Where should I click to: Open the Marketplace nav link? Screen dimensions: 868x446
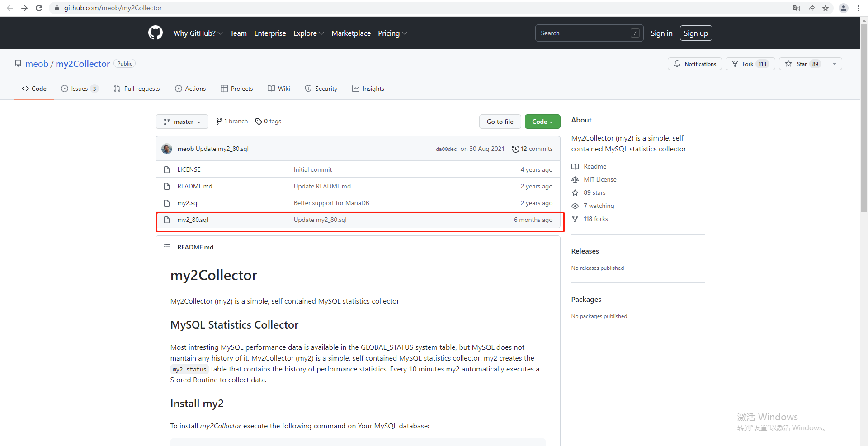point(351,33)
